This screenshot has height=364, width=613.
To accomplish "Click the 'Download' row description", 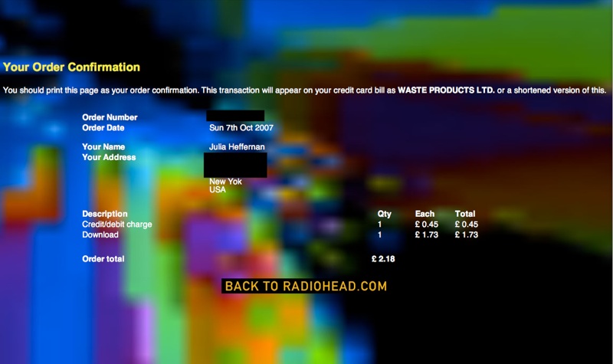I will (x=100, y=234).
